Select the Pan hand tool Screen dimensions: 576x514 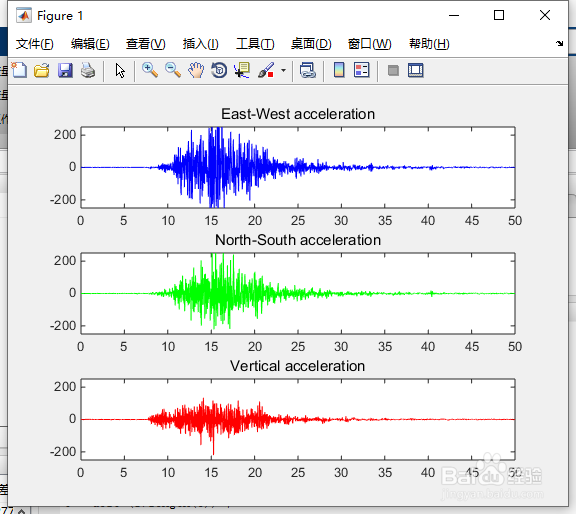[196, 70]
